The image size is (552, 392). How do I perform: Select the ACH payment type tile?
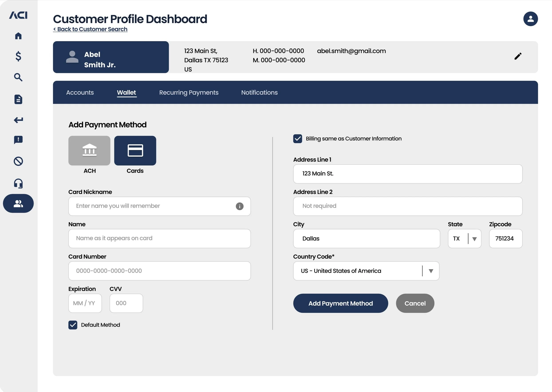pos(89,151)
